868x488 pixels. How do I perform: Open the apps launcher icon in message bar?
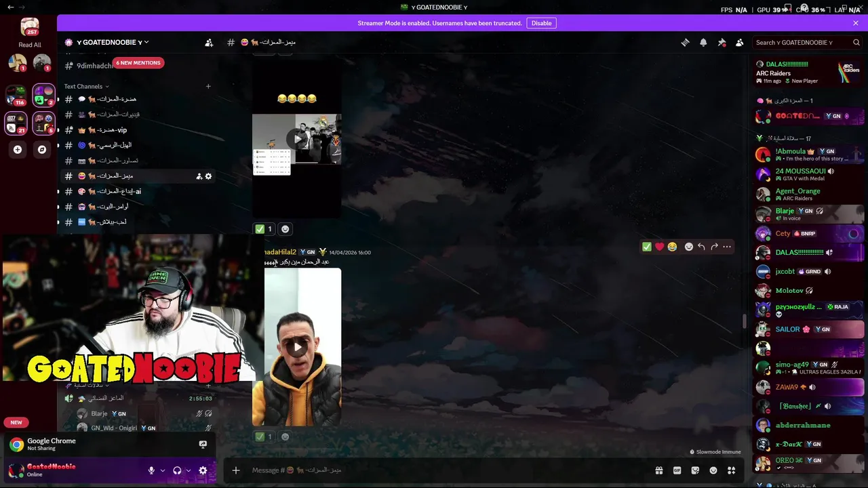732,470
